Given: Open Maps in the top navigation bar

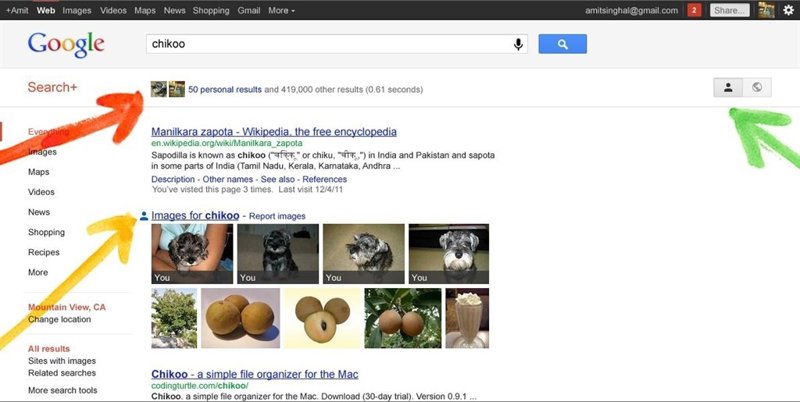Looking at the screenshot, I should point(145,10).
